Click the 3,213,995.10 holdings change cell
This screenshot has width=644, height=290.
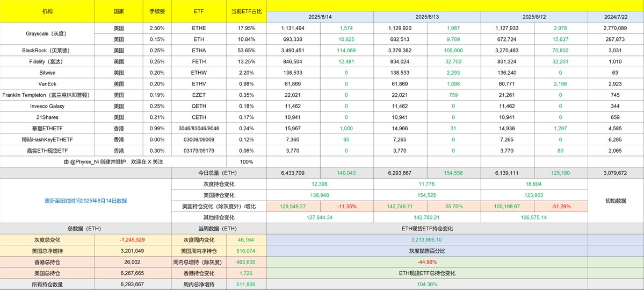tap(427, 239)
